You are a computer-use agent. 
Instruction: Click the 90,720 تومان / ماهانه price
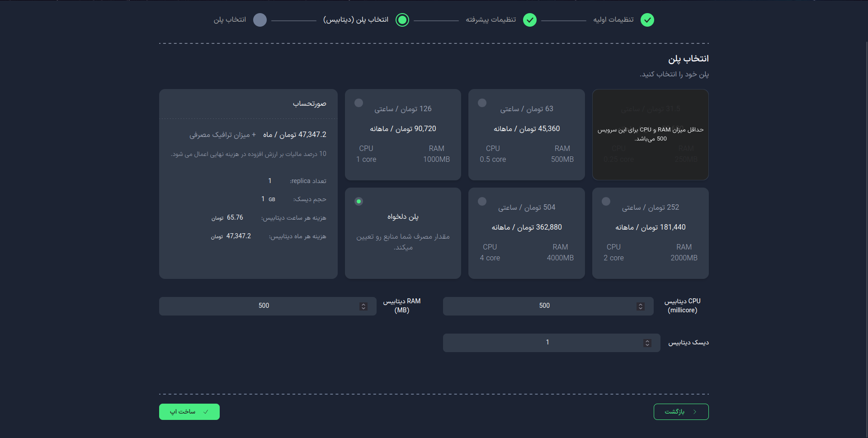403,129
